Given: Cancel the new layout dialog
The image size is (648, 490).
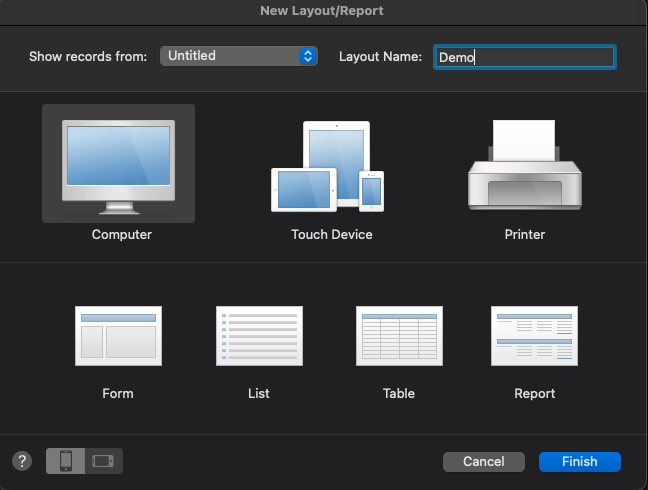Looking at the screenshot, I should click(484, 461).
